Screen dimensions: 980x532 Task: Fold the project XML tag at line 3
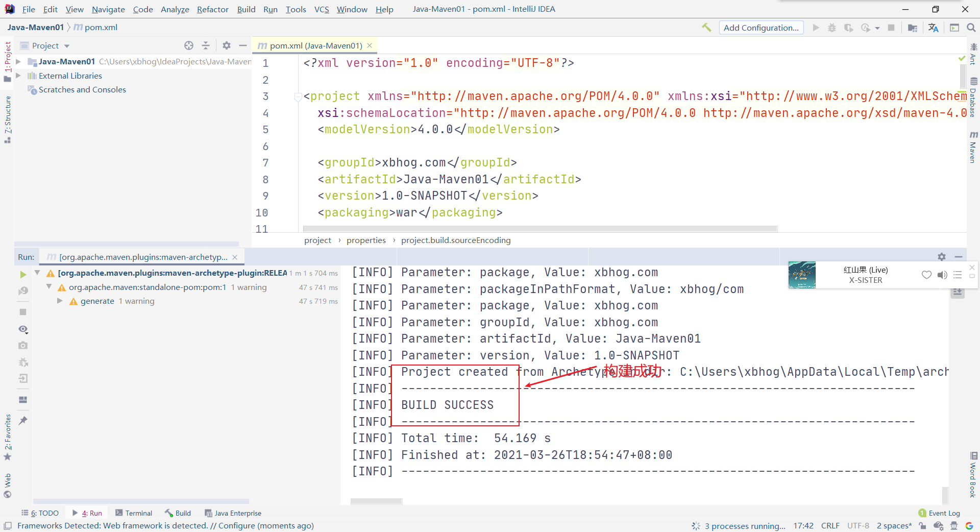298,96
